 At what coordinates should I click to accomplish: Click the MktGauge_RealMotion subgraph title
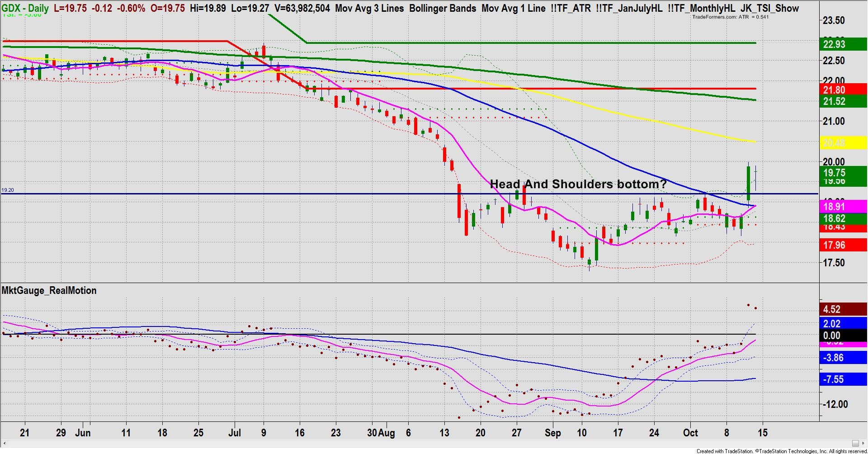click(49, 291)
